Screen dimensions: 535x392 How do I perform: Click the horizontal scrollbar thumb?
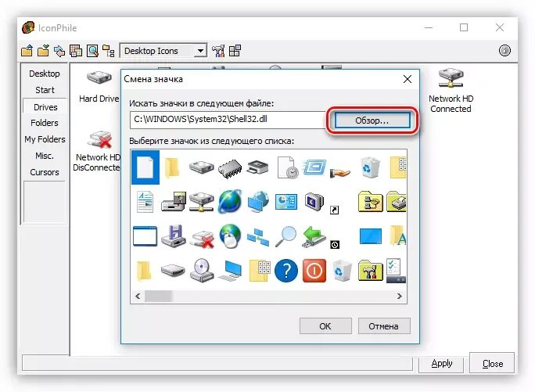pyautogui.click(x=158, y=296)
